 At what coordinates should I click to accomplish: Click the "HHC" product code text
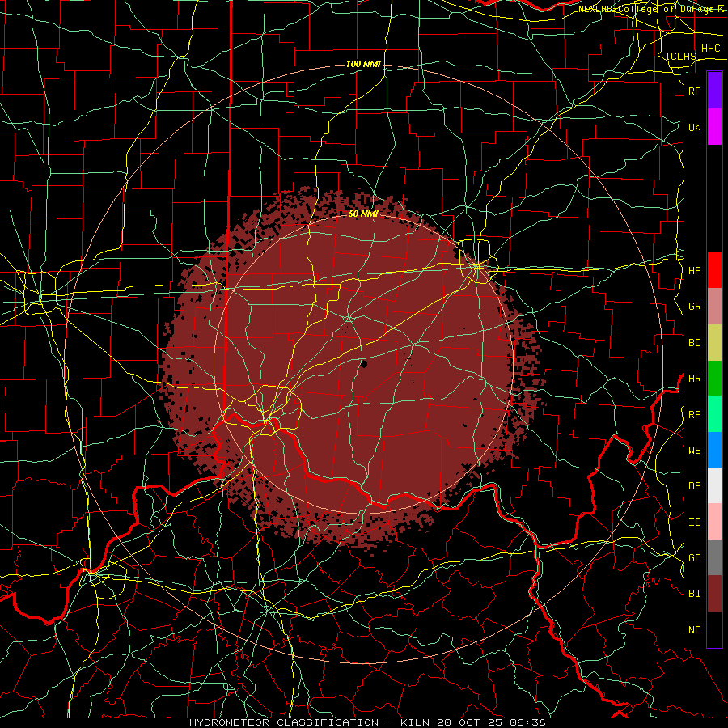[710, 49]
